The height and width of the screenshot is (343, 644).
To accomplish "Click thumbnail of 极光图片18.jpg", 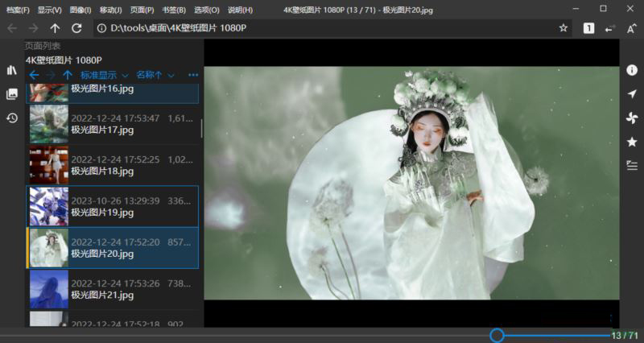I will [49, 165].
